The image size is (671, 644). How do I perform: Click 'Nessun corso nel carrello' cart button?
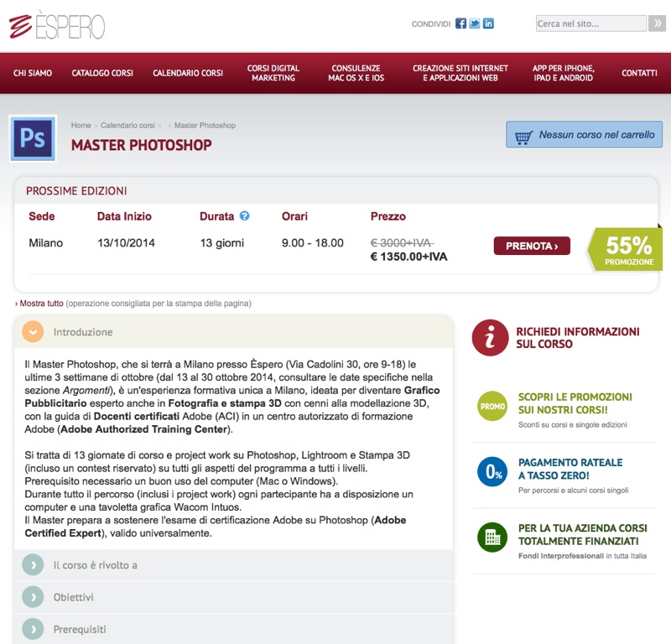coord(584,134)
